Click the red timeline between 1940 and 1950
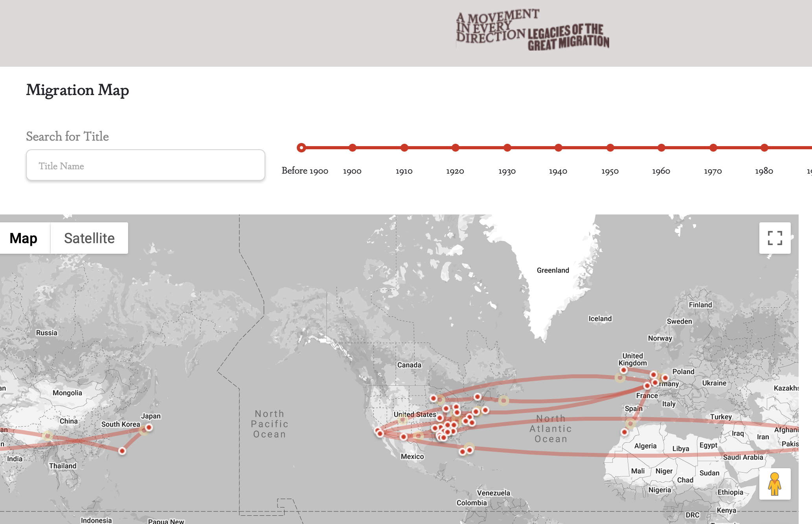812x524 pixels. [x=584, y=148]
